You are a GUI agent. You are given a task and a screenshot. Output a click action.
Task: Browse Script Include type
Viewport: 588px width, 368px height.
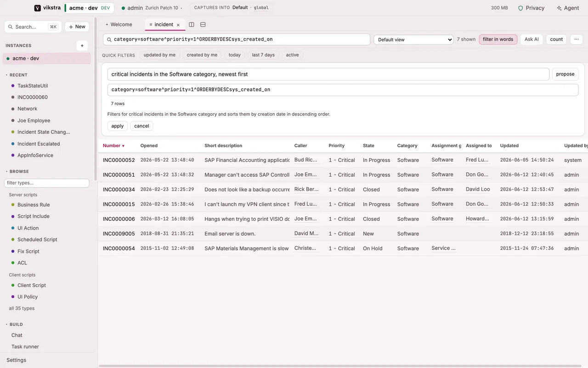coord(34,216)
